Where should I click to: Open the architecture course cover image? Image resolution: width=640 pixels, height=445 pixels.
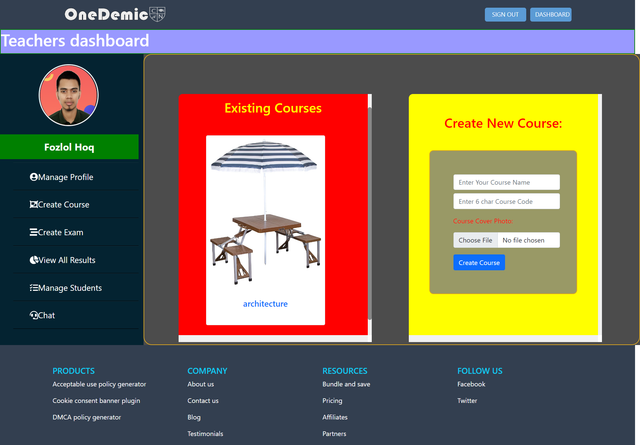[x=265, y=212]
